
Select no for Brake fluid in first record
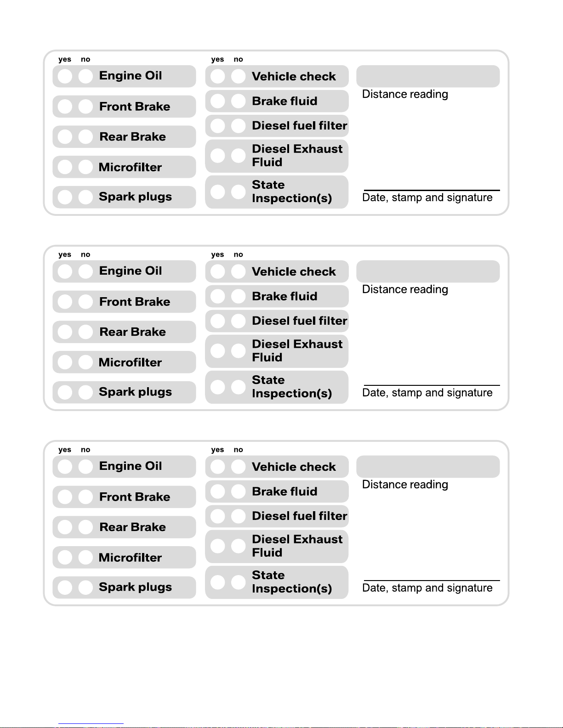tap(238, 101)
